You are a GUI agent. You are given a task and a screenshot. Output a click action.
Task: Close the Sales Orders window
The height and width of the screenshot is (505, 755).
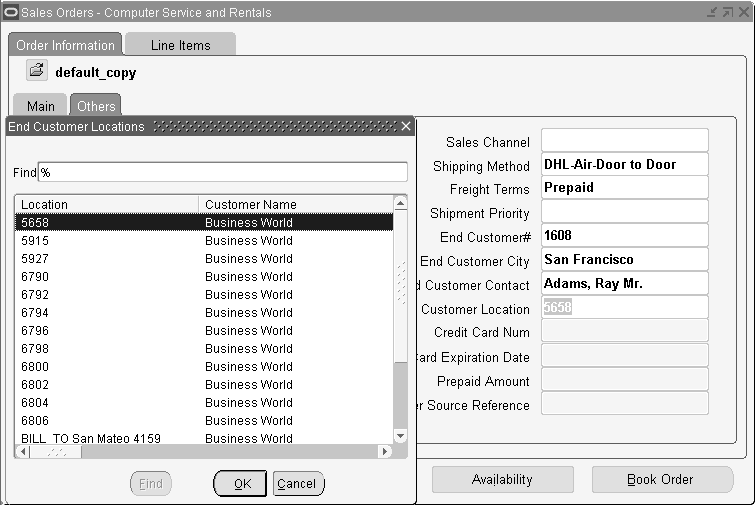pyautogui.click(x=744, y=12)
